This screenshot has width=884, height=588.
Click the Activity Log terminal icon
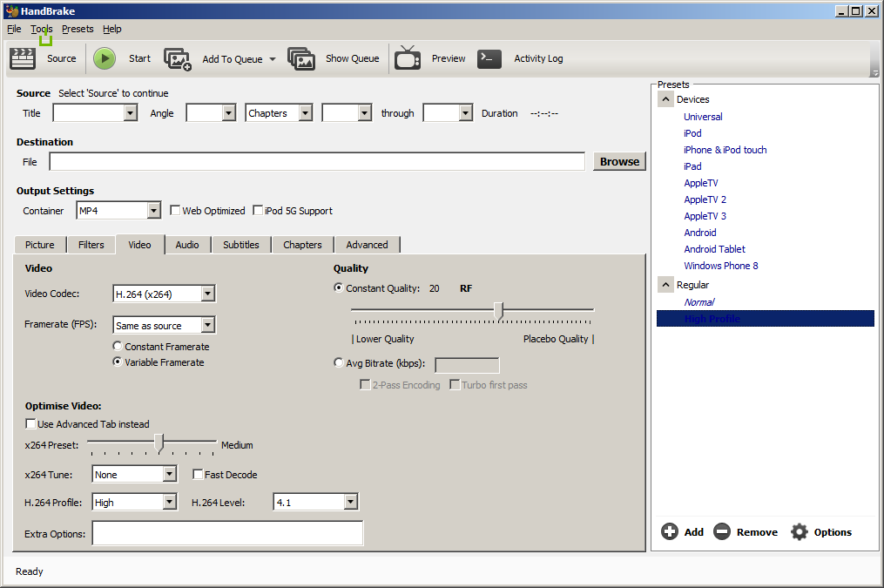[489, 58]
